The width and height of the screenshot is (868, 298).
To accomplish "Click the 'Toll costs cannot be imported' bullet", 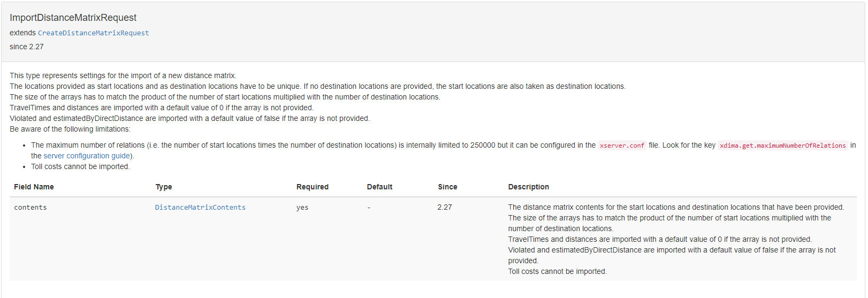I will 80,166.
